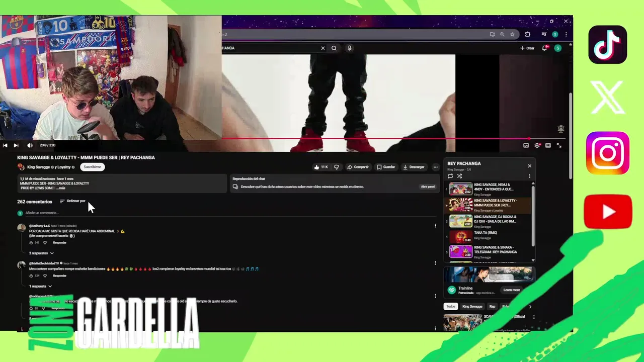Open the Chrome profile avatar
Image resolution: width=644 pixels, height=362 pixels.
coord(555,34)
